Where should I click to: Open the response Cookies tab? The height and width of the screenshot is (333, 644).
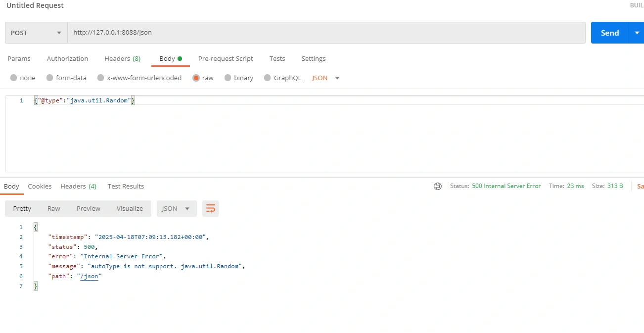coord(40,186)
